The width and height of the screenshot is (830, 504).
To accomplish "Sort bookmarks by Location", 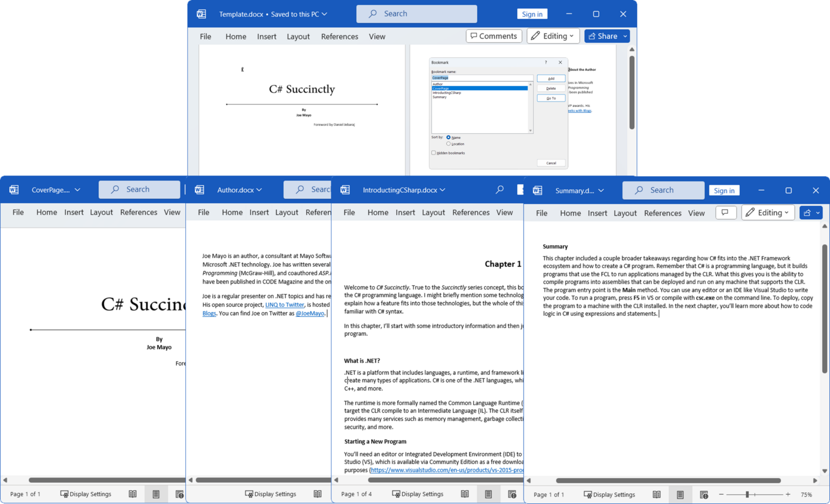I will click(448, 144).
